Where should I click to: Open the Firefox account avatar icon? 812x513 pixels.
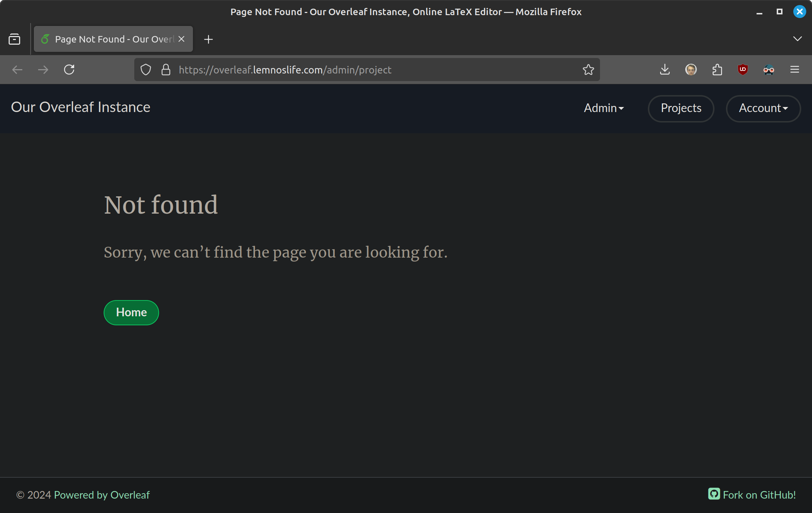(691, 70)
